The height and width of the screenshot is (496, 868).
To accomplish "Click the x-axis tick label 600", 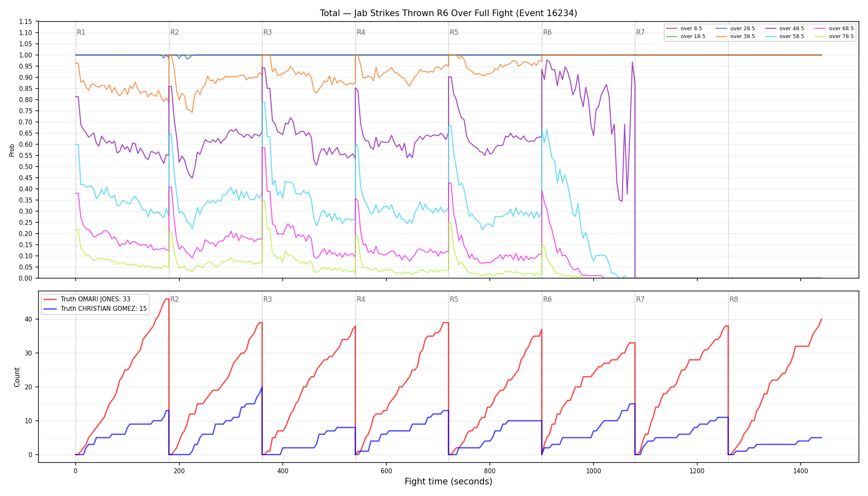I will click(386, 471).
